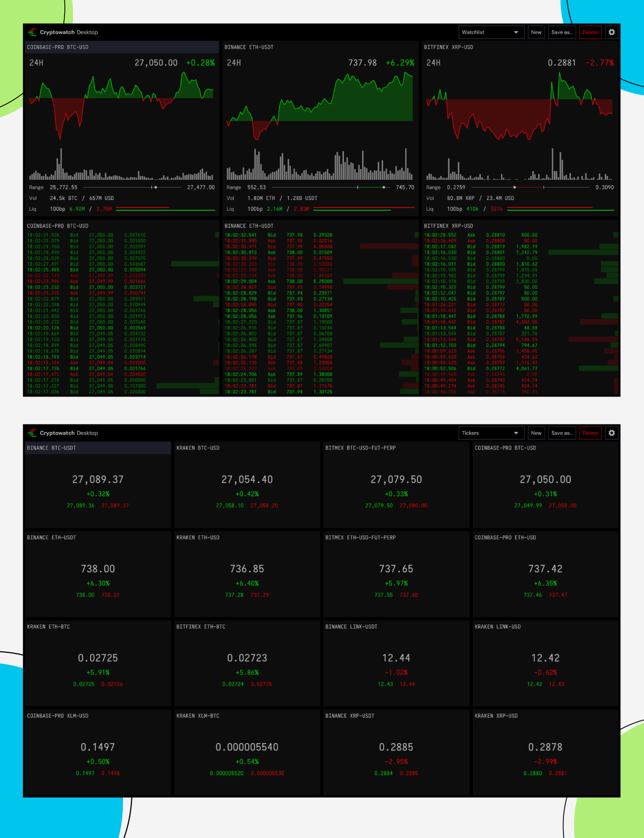The image size is (644, 838).
Task: Select the BINANCE BTC-USDT ticker tile
Action: [98, 483]
